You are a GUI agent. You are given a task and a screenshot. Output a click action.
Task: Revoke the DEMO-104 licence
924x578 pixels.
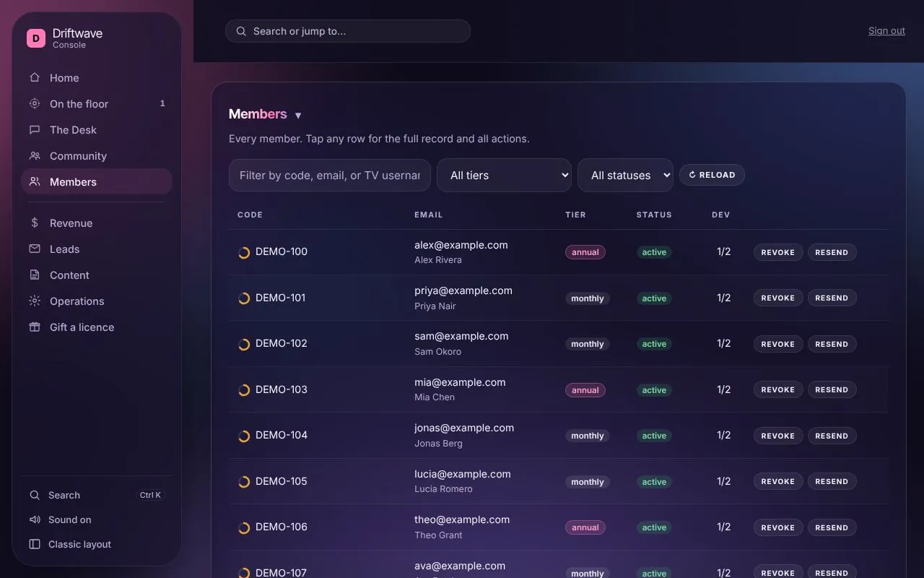[x=778, y=436]
